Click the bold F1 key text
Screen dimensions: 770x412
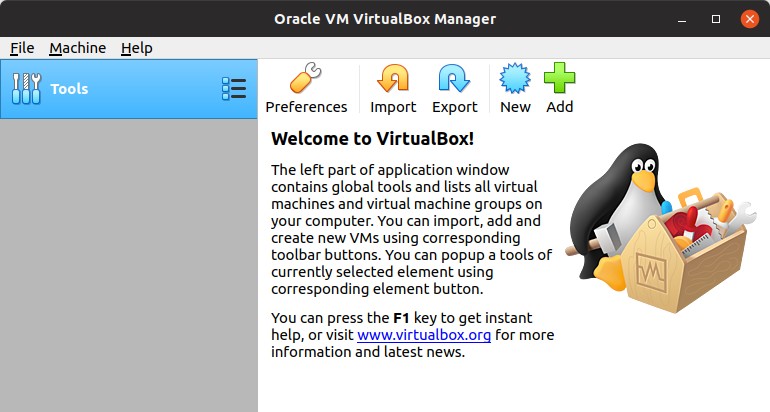click(x=401, y=318)
